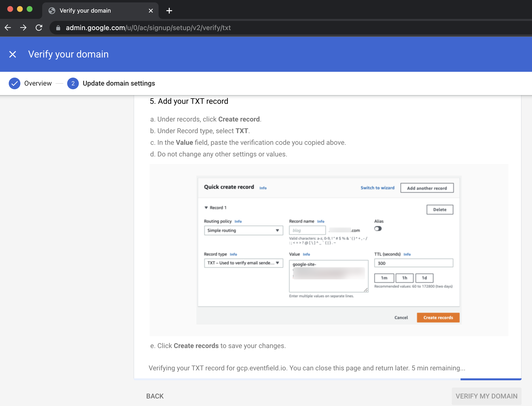Screen dimensions: 532x406
Task: Click the google-site Value text area
Action: (x=329, y=276)
